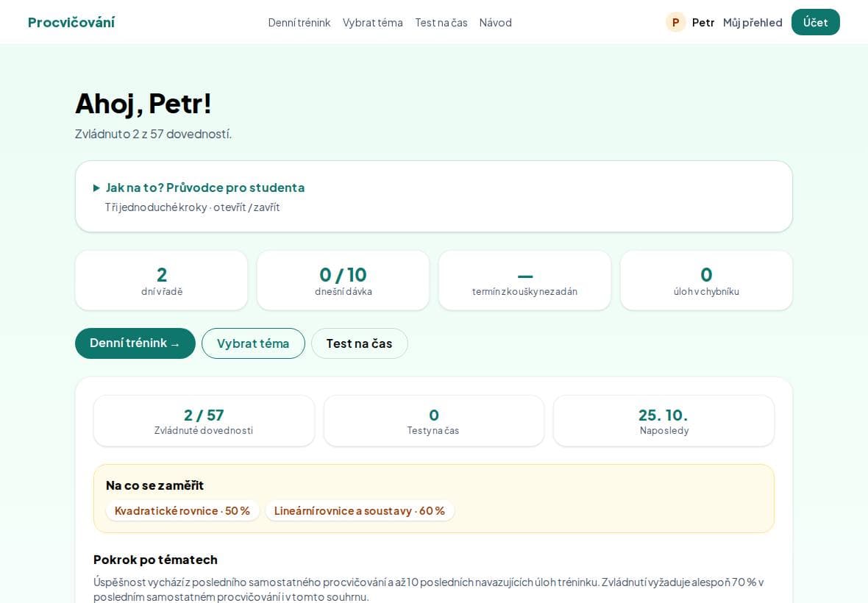
Task: Open Test na čas in the top navigation
Action: (441, 23)
